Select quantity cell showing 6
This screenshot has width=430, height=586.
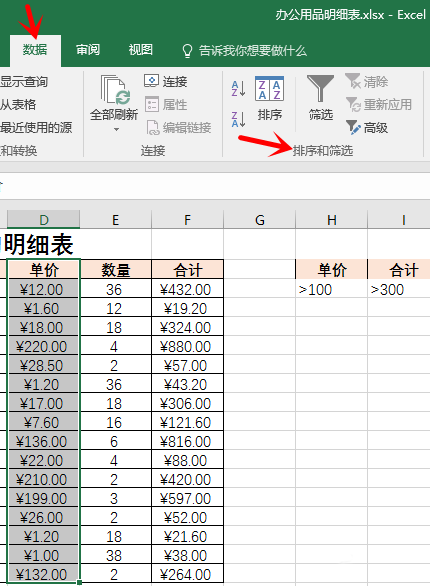(116, 441)
